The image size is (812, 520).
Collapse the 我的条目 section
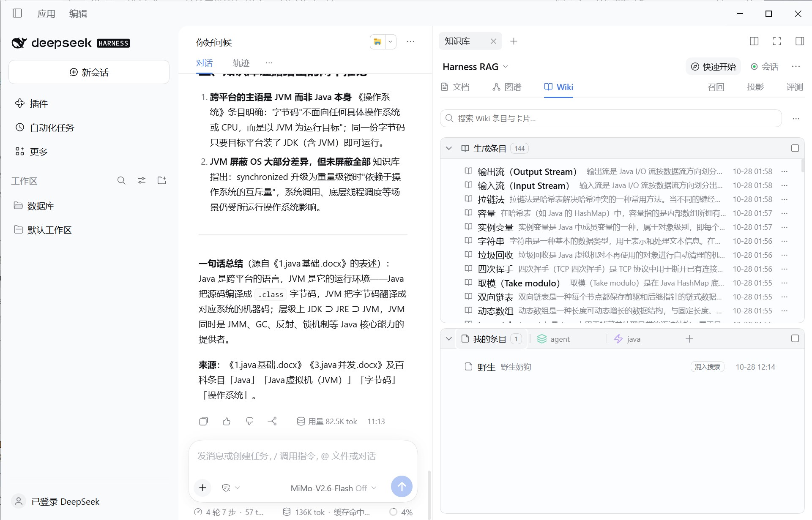point(449,339)
